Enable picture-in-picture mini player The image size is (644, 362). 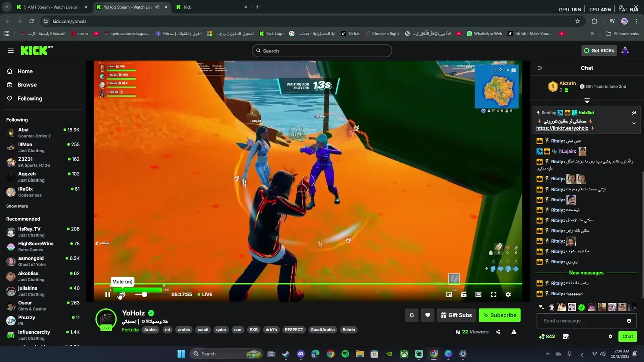coord(449,294)
